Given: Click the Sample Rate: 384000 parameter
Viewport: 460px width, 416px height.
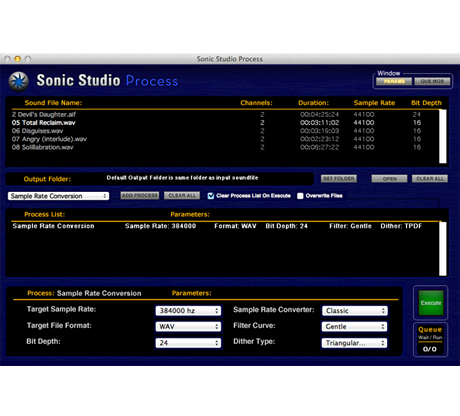Looking at the screenshot, I should pos(160,226).
